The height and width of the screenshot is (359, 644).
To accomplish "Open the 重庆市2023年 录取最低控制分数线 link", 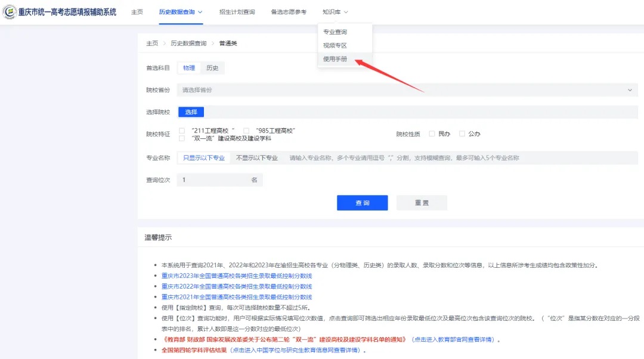I will click(237, 276).
